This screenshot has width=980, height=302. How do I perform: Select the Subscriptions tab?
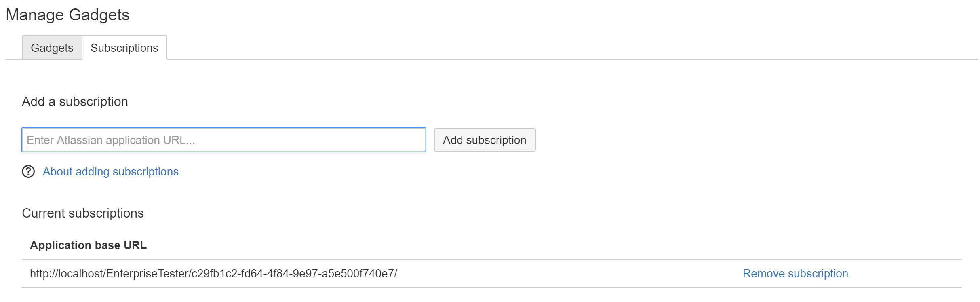click(124, 48)
